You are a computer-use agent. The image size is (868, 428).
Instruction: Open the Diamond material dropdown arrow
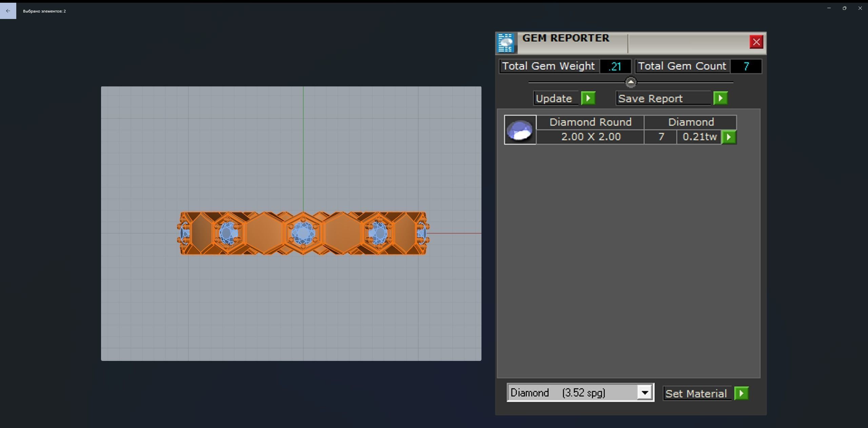(x=645, y=393)
